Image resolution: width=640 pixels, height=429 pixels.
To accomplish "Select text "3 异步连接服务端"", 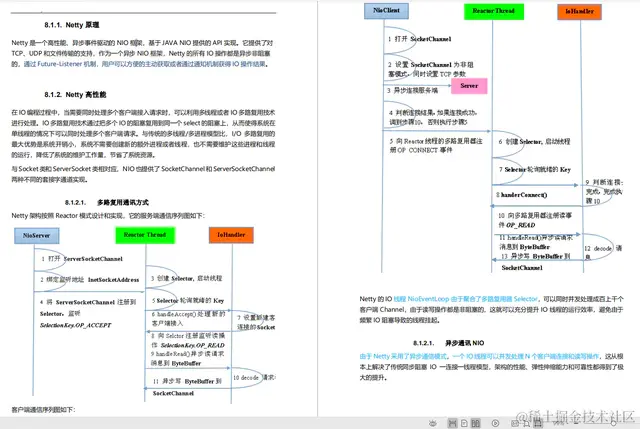I will [412, 90].
